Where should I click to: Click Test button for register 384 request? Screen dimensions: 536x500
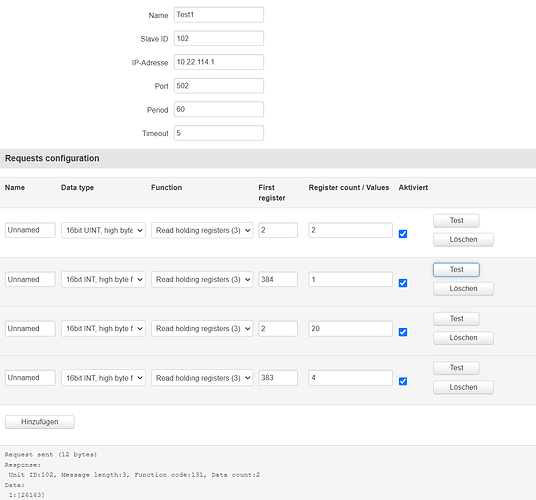tap(456, 270)
